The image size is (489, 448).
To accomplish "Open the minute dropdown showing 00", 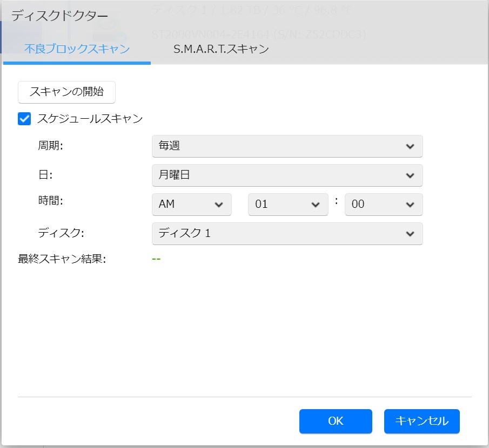I will point(384,205).
